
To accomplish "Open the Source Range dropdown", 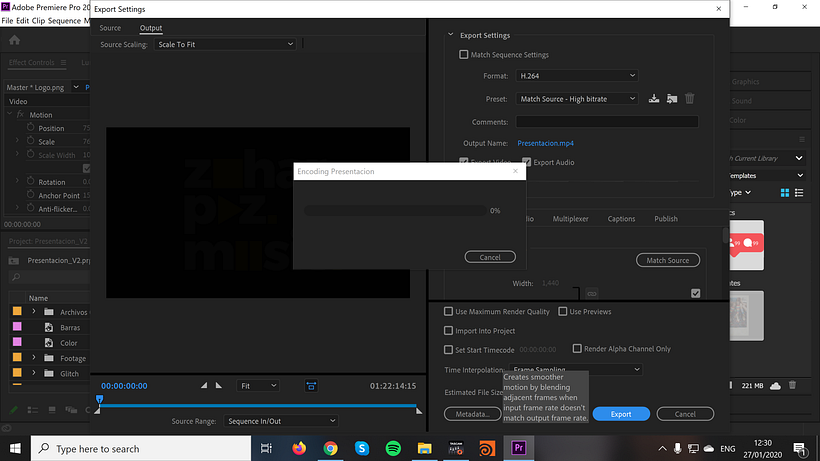I will click(281, 421).
